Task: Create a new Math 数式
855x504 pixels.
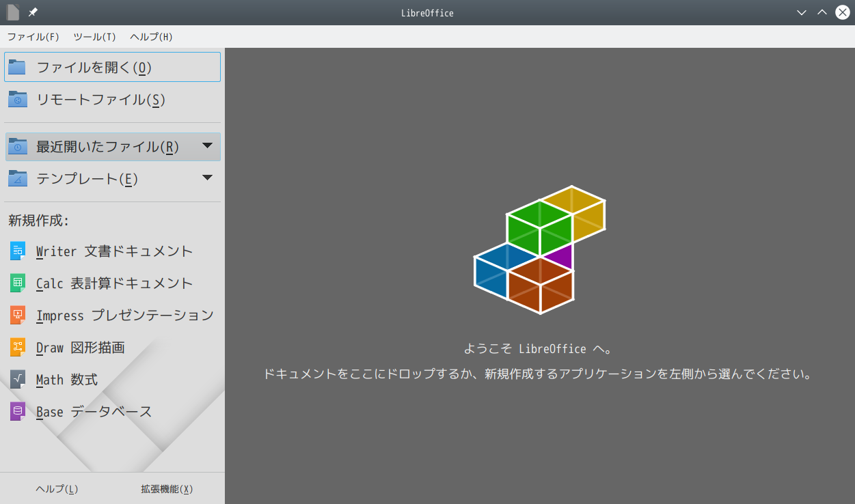Action: click(x=113, y=380)
